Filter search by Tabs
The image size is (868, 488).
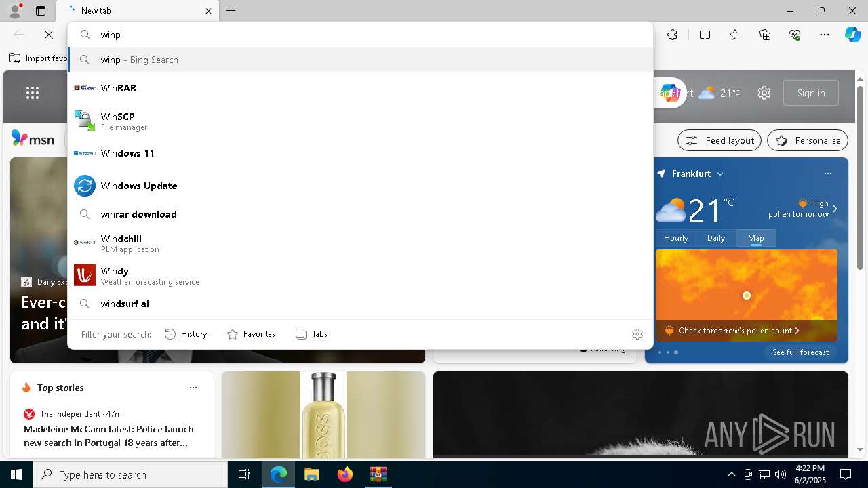click(311, 333)
